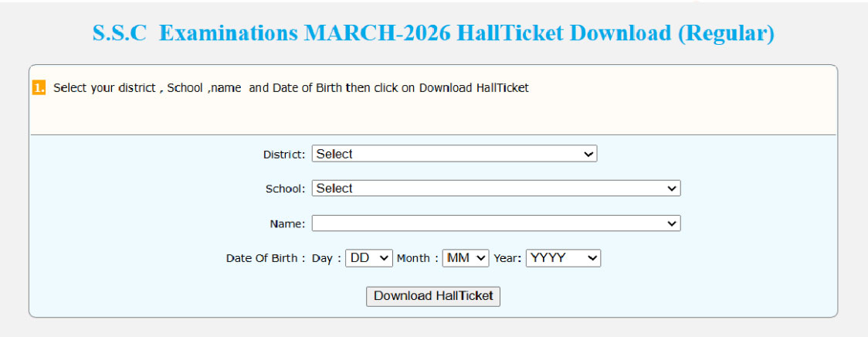Click the "School:" field label

286,189
